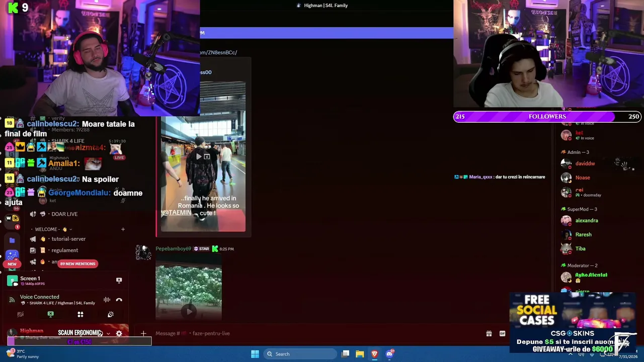644x362 pixels.
Task: Click the Screen 1 stream label
Action: [30, 279]
